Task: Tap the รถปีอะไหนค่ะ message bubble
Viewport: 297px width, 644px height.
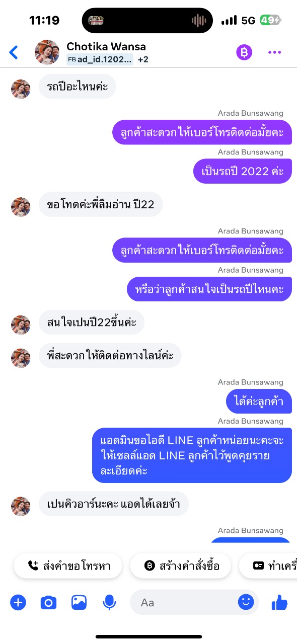Action: [x=78, y=87]
